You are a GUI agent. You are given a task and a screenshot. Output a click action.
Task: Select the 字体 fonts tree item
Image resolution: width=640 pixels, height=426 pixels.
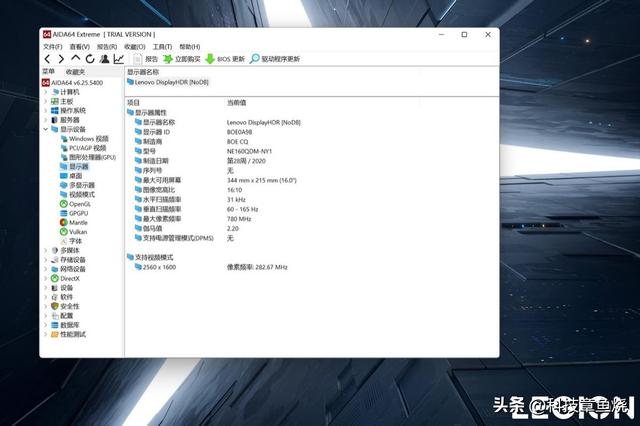coord(71,241)
